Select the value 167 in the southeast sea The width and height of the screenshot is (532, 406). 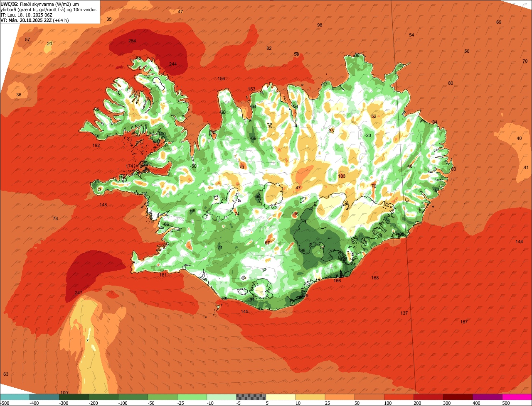(464, 322)
